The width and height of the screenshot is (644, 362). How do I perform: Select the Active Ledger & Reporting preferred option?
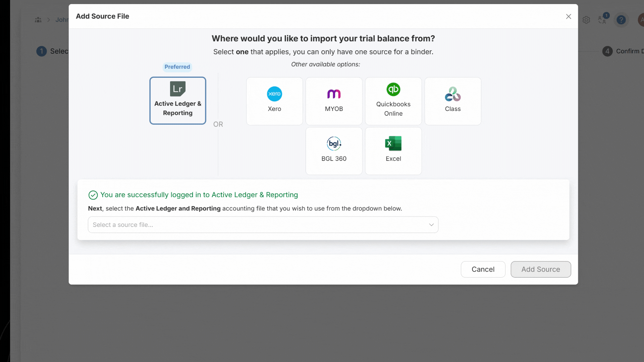pyautogui.click(x=177, y=100)
